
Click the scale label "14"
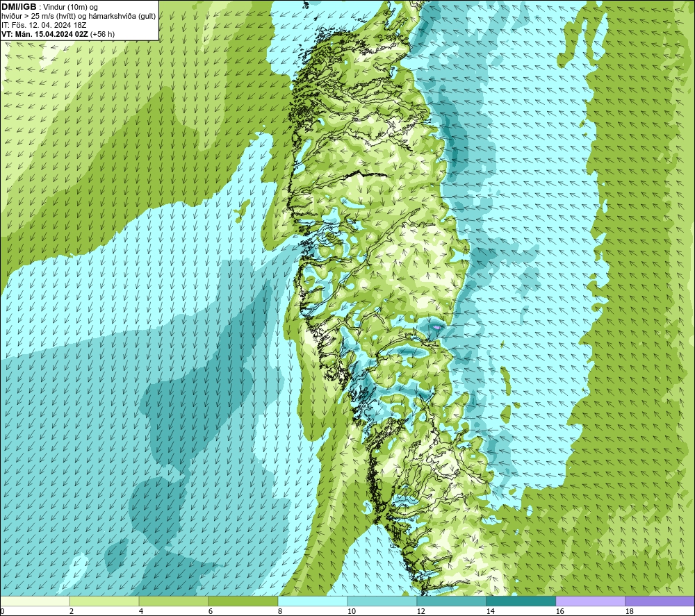490,612
